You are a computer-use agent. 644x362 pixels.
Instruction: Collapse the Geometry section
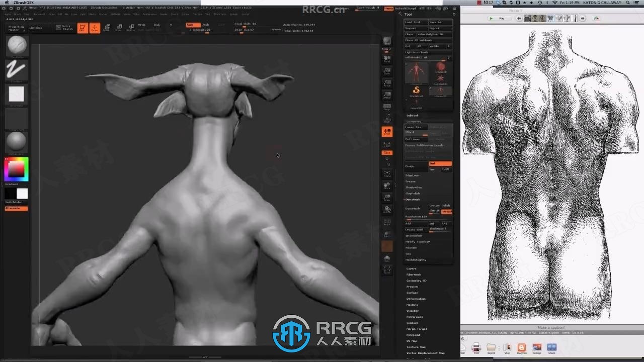click(414, 121)
